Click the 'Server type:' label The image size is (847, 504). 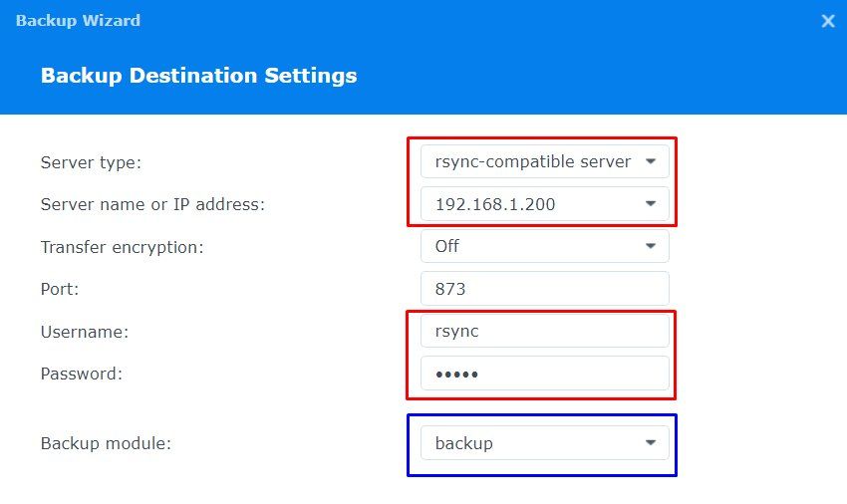click(91, 162)
